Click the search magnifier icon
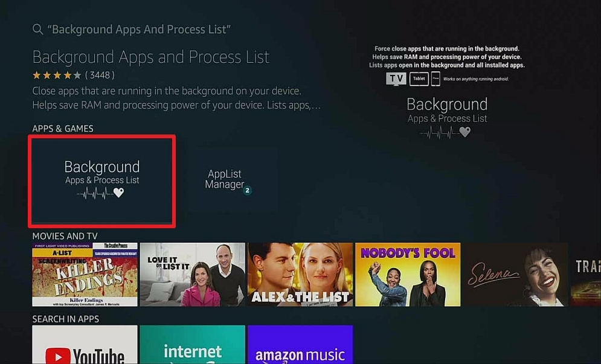The image size is (601, 364). [37, 29]
